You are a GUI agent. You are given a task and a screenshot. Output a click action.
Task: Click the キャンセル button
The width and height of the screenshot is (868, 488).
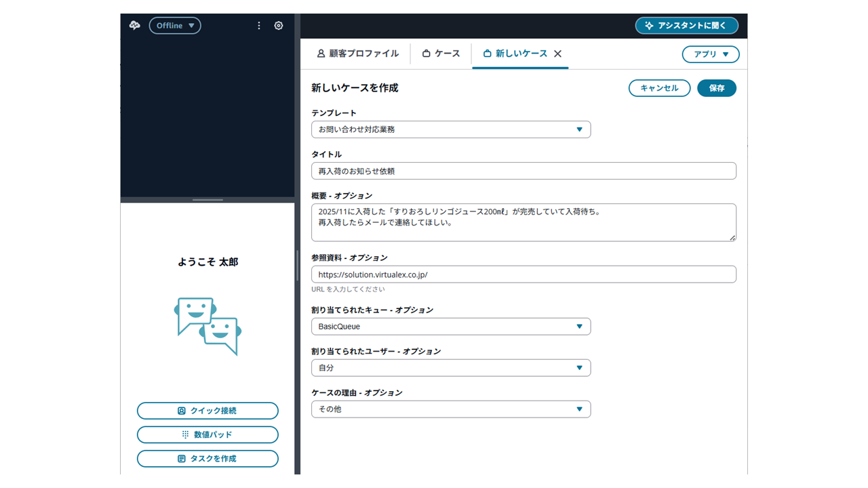coord(659,88)
